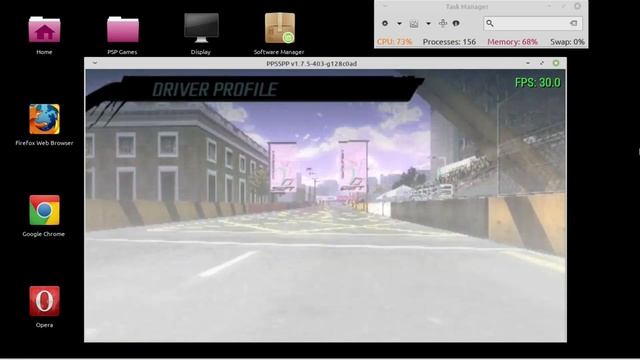The height and width of the screenshot is (360, 640).
Task: Minimize the PPSSPP window
Action: 528,63
